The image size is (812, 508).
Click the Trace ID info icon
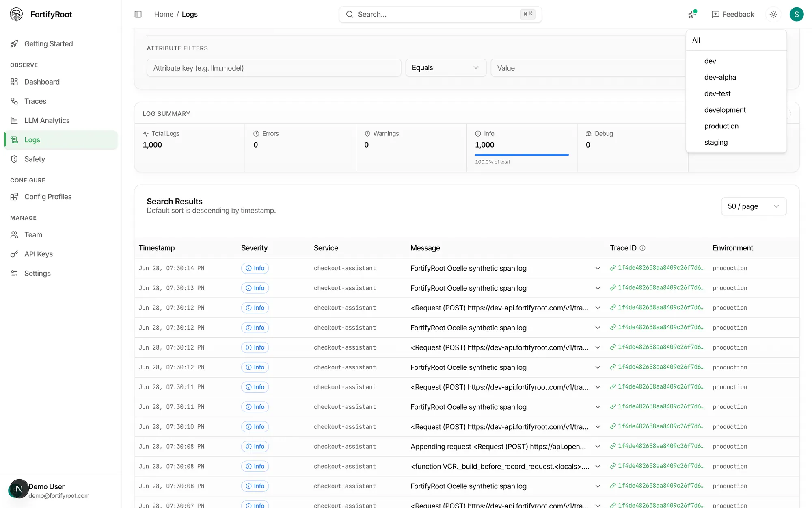[x=642, y=248]
